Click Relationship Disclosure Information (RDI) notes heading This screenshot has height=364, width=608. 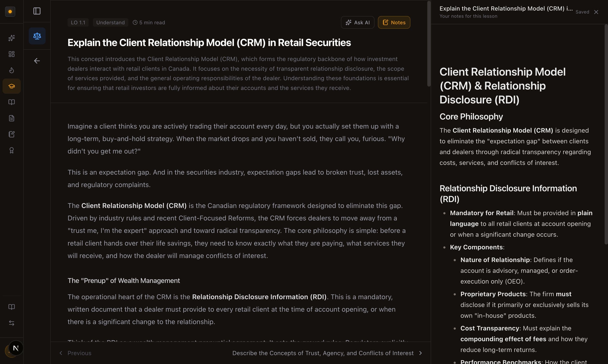[508, 194]
